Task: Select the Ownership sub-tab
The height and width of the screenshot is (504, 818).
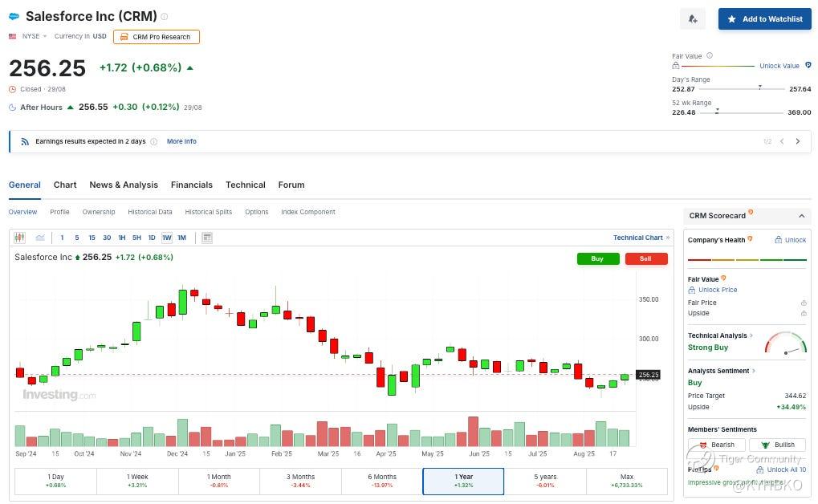Action: pos(99,212)
